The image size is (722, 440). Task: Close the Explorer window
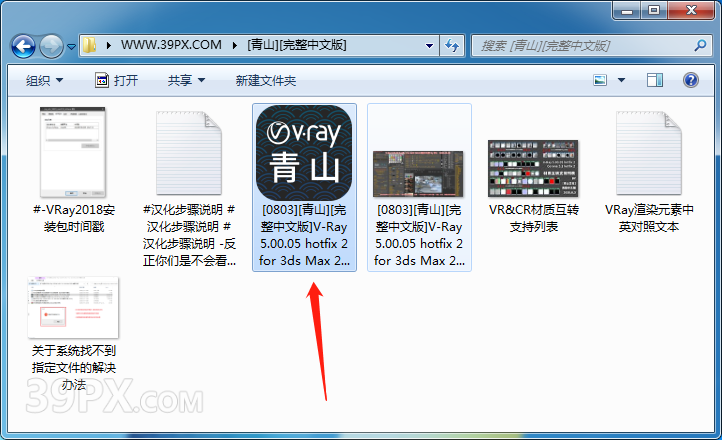(691, 10)
